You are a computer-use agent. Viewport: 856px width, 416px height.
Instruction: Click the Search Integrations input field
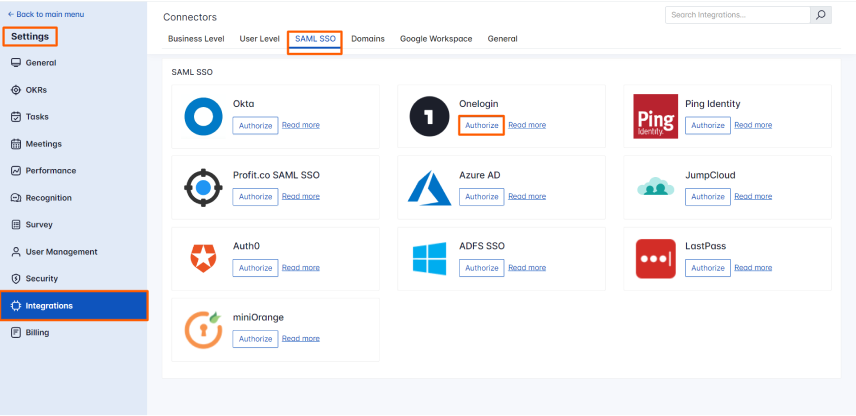point(738,15)
